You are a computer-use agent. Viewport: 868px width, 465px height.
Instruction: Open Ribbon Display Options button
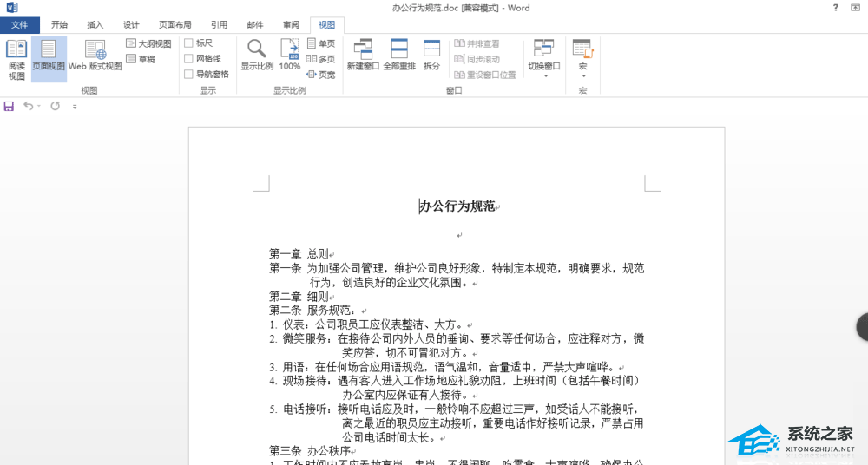(x=855, y=8)
